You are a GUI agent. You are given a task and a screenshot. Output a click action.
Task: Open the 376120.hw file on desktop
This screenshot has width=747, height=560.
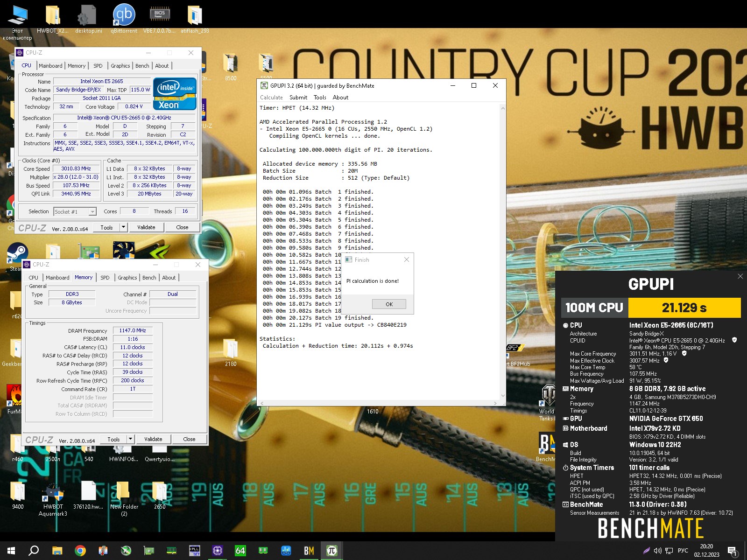pyautogui.click(x=88, y=496)
